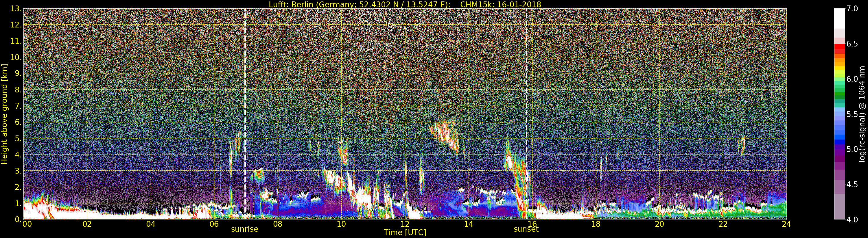Click the height axis tick label '8.'
868x238 pixels.
[18, 90]
